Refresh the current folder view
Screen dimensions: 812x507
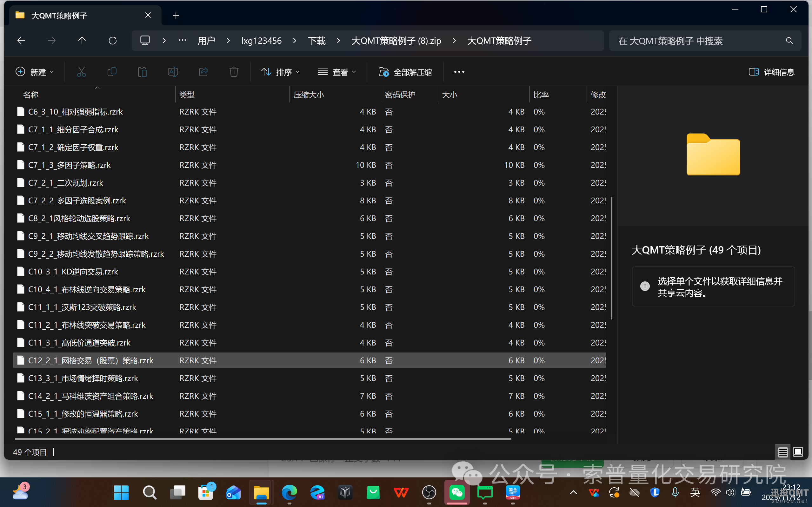(x=113, y=41)
